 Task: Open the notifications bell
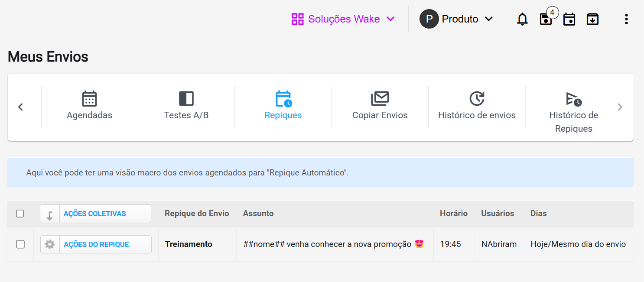(523, 19)
